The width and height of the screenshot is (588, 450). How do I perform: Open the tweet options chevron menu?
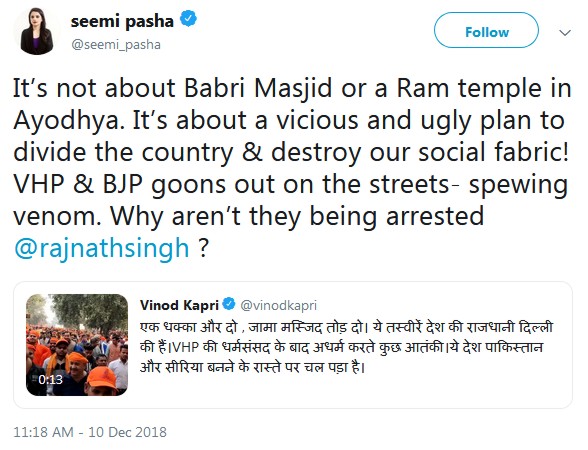(x=565, y=33)
